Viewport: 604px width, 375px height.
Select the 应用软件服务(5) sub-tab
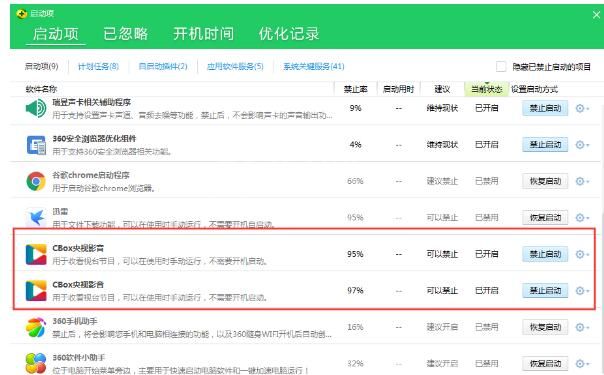coord(235,67)
